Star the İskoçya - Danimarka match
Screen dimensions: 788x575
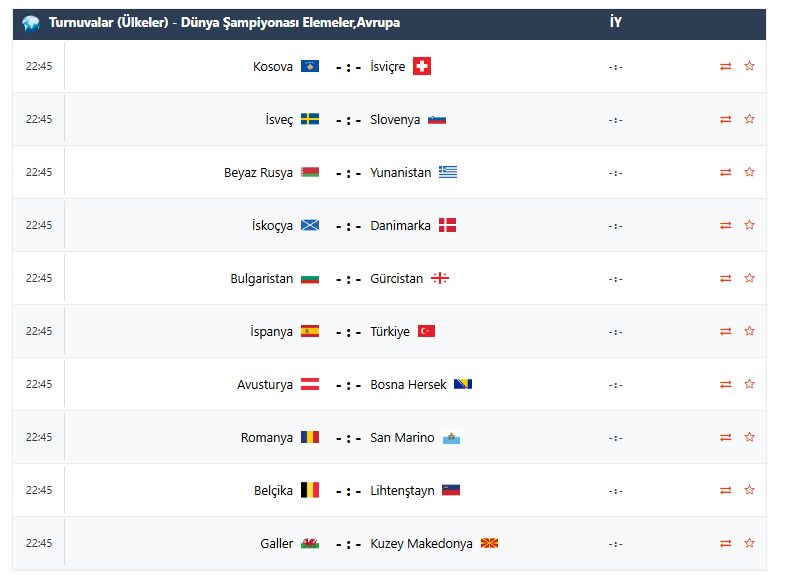(749, 225)
